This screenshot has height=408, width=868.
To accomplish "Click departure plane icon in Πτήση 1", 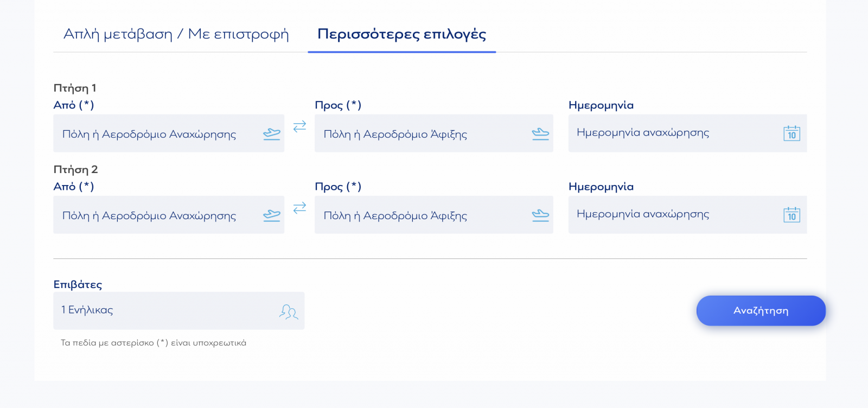I will click(271, 133).
